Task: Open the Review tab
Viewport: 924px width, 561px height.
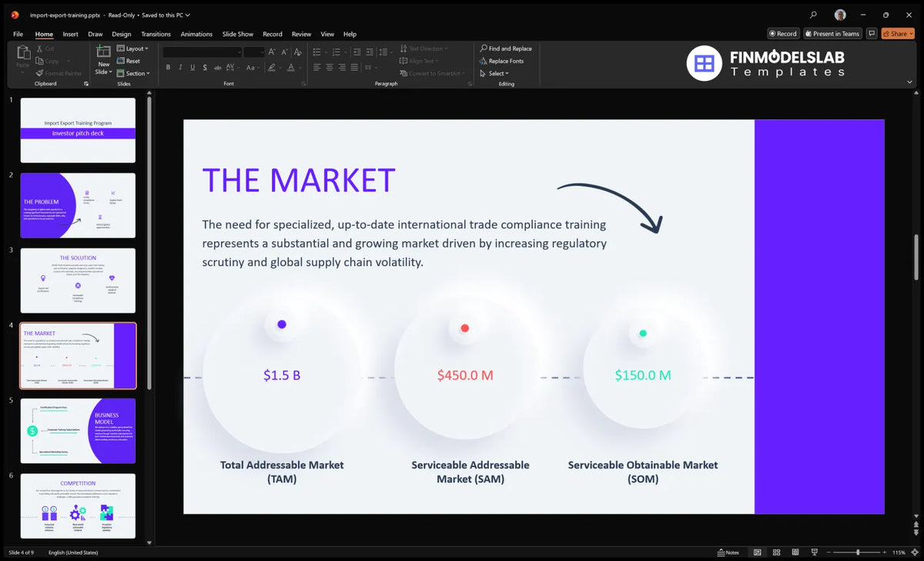Action: click(x=301, y=34)
